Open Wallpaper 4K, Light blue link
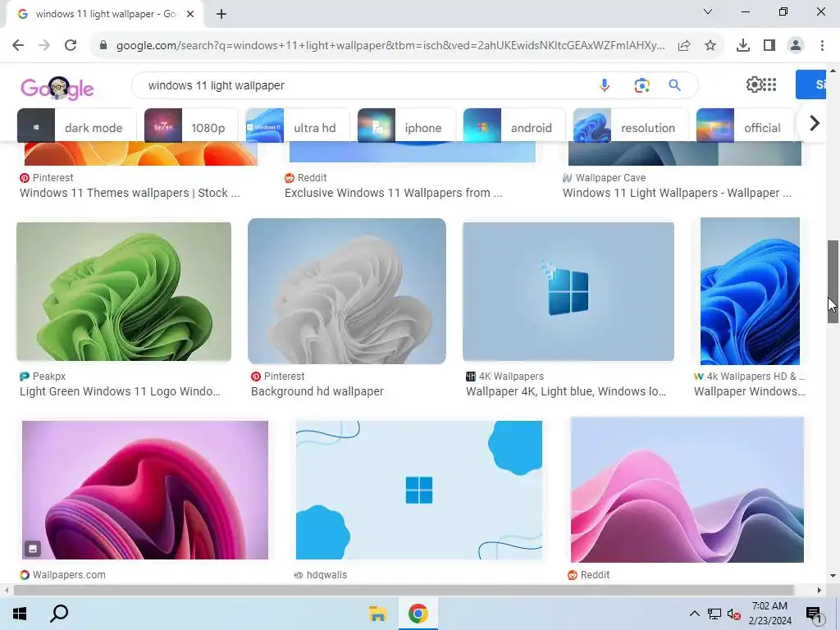 pos(566,391)
